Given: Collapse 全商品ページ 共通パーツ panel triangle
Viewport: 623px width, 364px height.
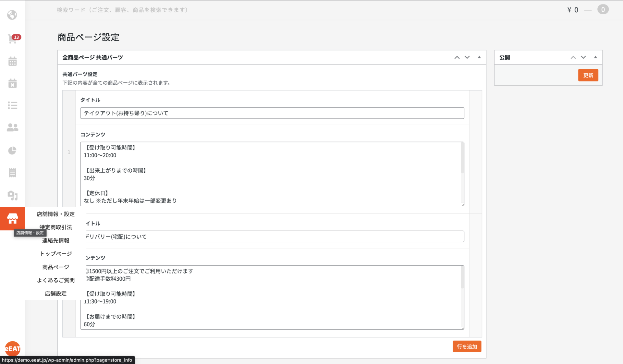Looking at the screenshot, I should tap(479, 57).
